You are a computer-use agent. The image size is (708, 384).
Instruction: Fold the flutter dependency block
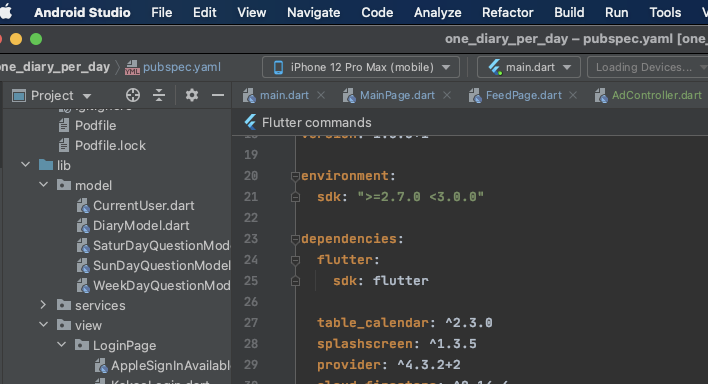click(295, 260)
